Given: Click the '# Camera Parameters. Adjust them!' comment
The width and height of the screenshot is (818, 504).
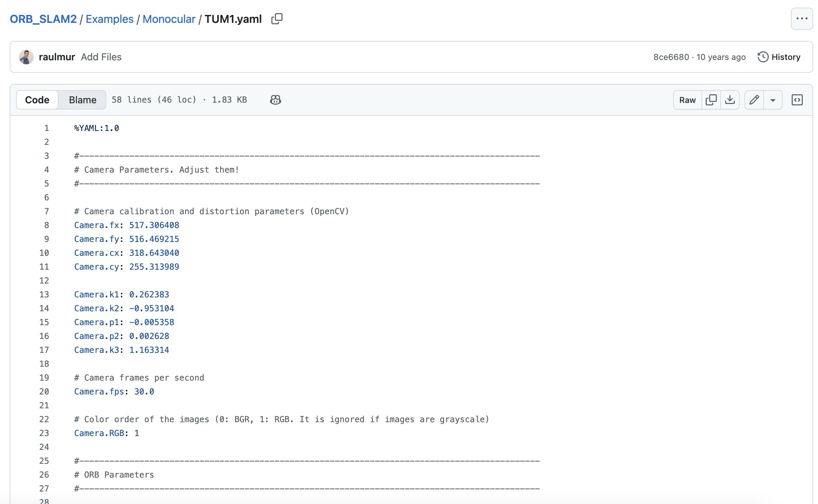Looking at the screenshot, I should point(157,170).
